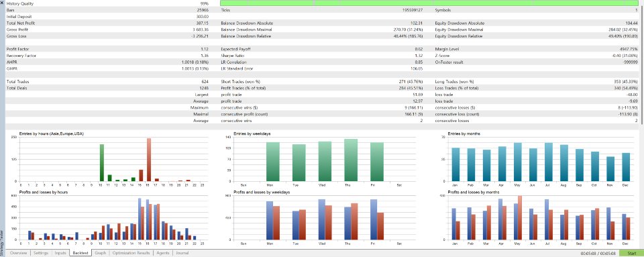Click the green History Quality bar
The image size is (644, 257).
coord(429,3)
